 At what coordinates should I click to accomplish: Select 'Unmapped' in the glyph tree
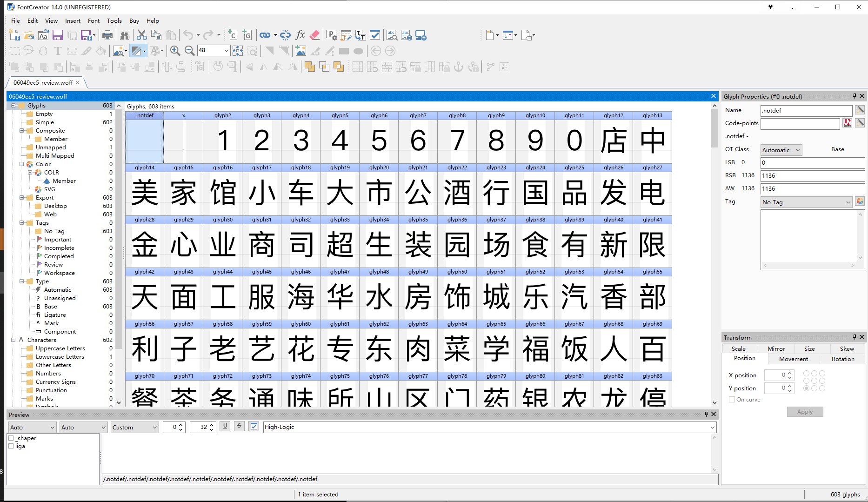tap(51, 147)
